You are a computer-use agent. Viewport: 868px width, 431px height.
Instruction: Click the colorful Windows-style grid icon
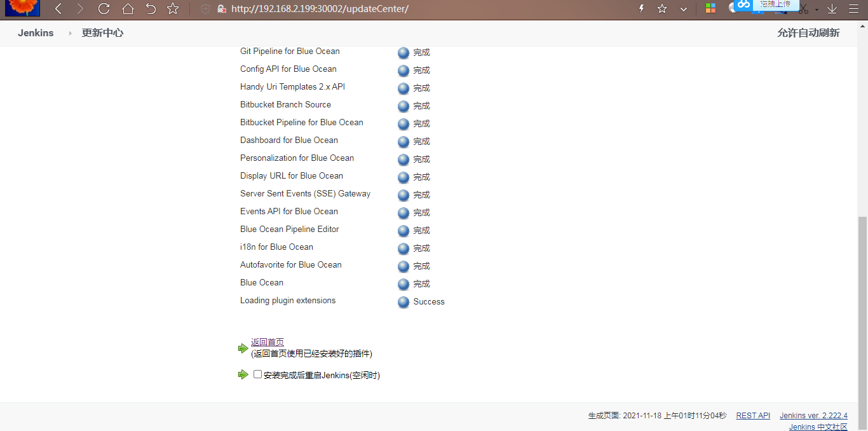(710, 9)
